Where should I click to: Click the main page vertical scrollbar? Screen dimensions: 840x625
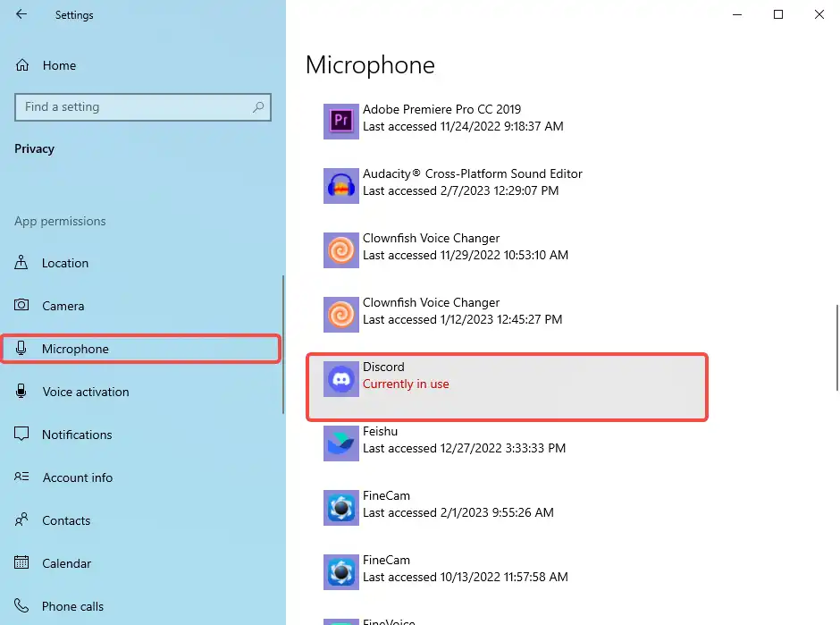coord(836,348)
